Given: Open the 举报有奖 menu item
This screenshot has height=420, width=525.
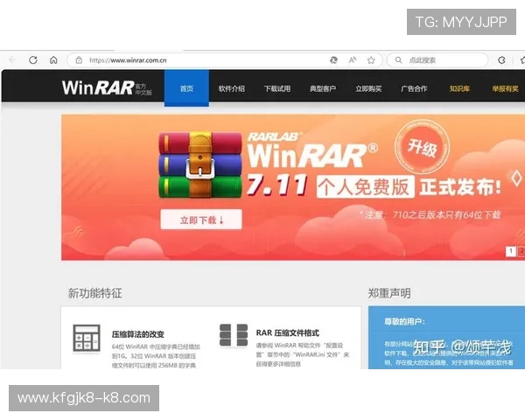Looking at the screenshot, I should coord(505,88).
